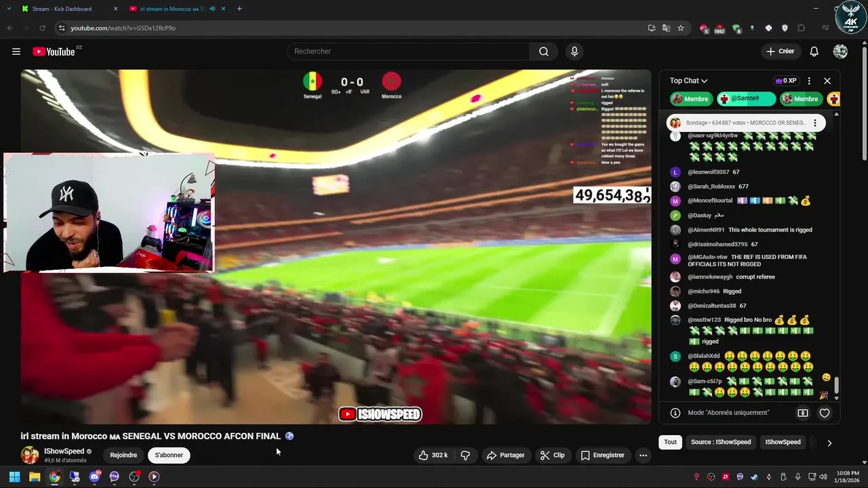Click the live chat vertical scrollbar
Viewport: 868px width, 488px height.
tap(836, 385)
